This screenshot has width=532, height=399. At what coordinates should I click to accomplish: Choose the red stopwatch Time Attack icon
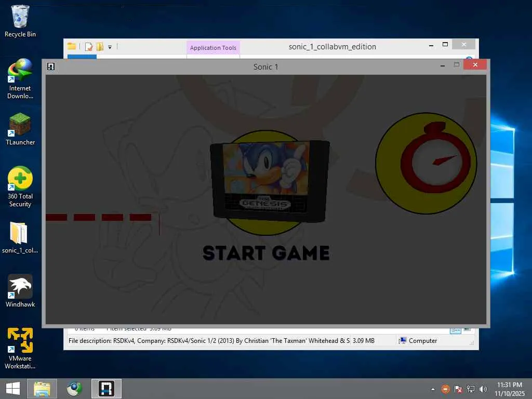(x=426, y=163)
